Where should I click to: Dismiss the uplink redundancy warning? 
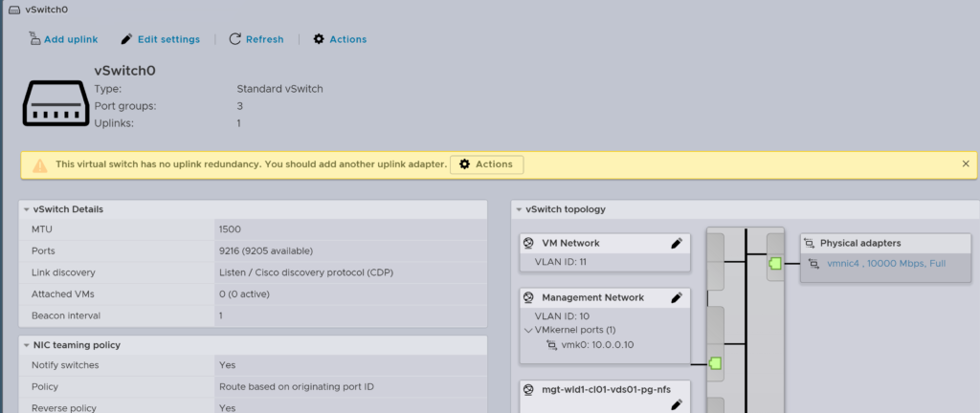point(966,164)
